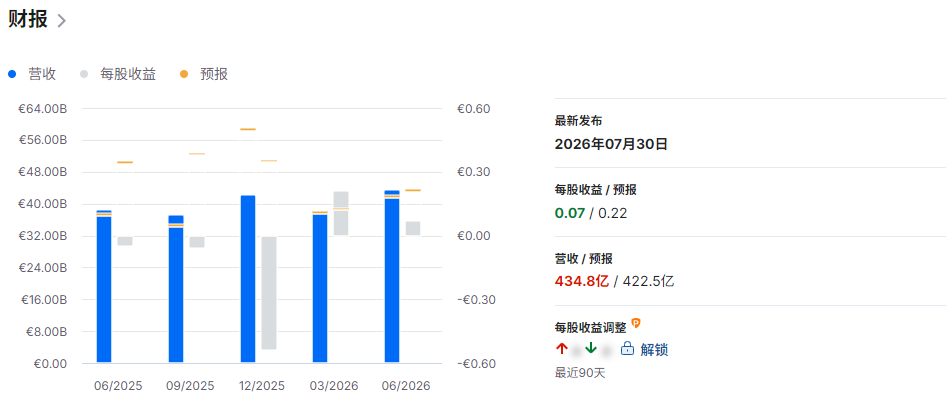This screenshot has height=394, width=946.
Task: Toggle the blue 营收 legend dot
Action: 12,74
